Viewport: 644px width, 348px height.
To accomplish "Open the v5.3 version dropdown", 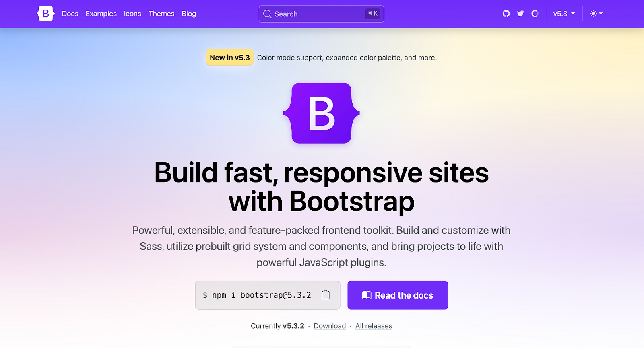I will pyautogui.click(x=564, y=14).
